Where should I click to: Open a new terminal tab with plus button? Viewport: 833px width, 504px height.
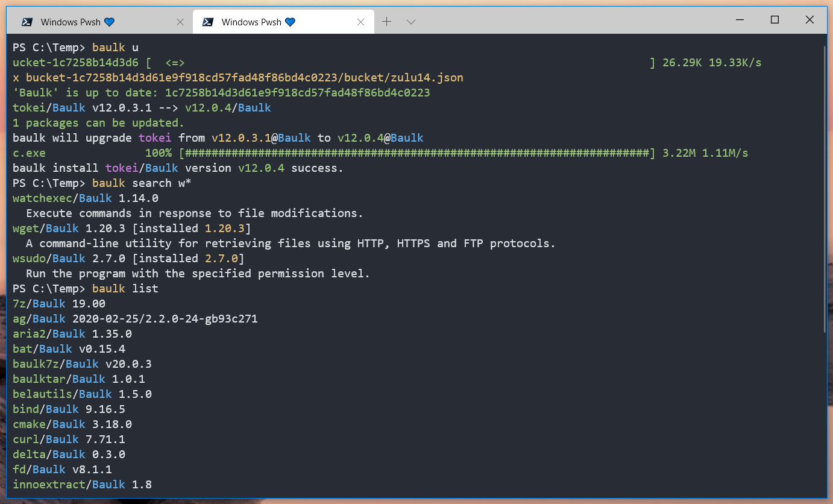[387, 22]
